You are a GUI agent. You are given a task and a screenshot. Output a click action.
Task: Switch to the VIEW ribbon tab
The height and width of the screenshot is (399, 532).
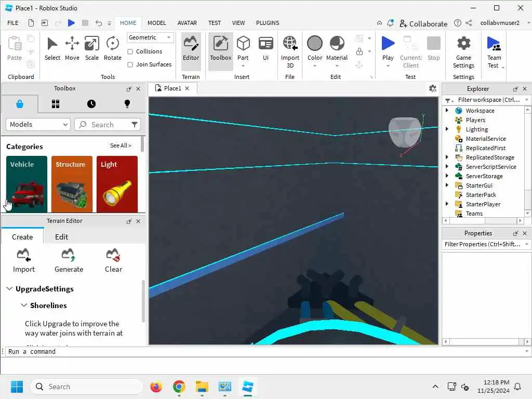[238, 23]
